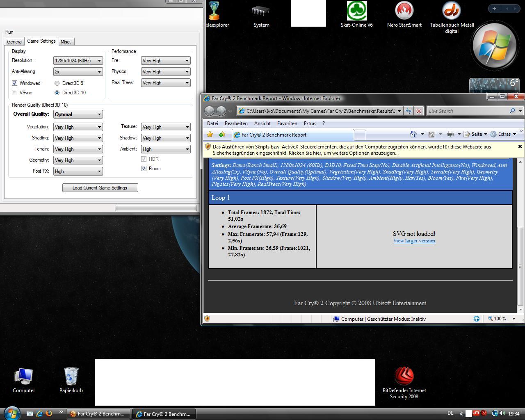Click the Live Search magnifier icon
Screen dimensions: 525x420
click(512, 111)
